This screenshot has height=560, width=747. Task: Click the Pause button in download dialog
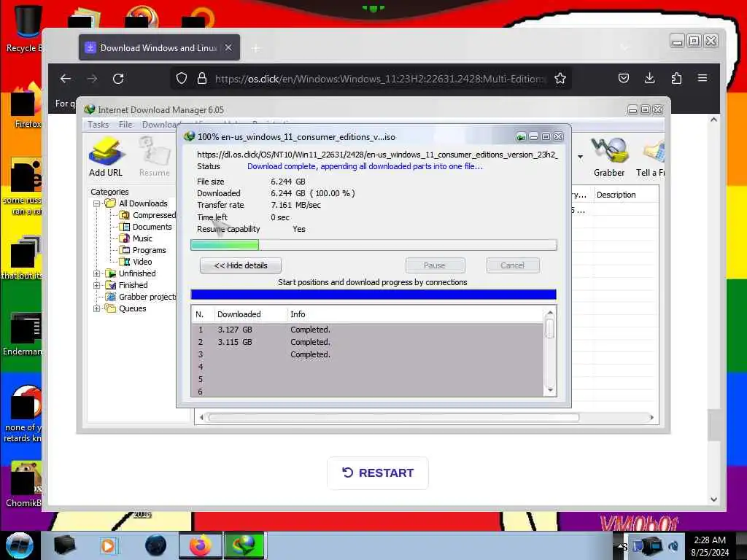(x=435, y=265)
